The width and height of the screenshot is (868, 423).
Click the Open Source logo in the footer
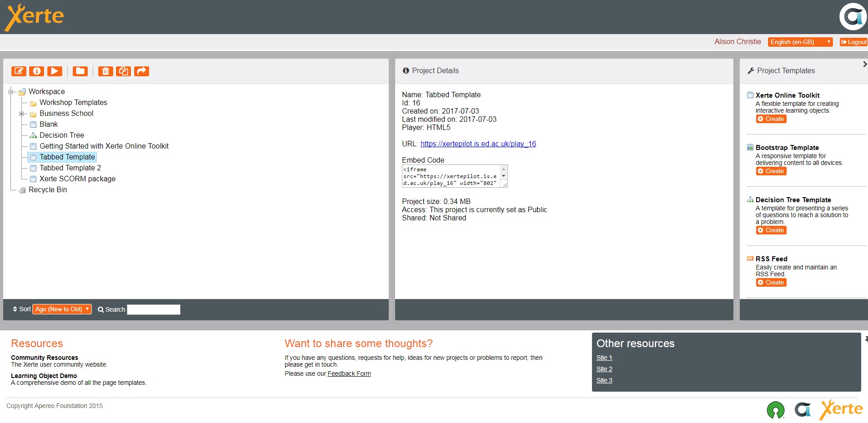(776, 410)
